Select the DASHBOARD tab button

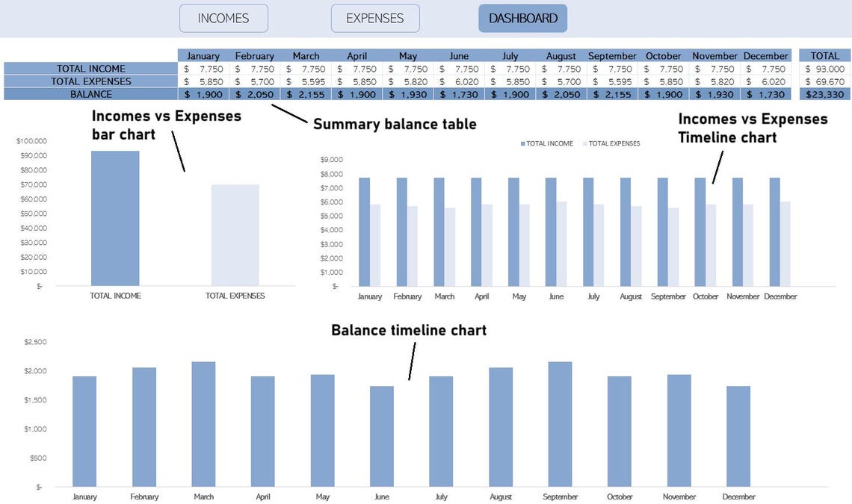[x=522, y=17]
